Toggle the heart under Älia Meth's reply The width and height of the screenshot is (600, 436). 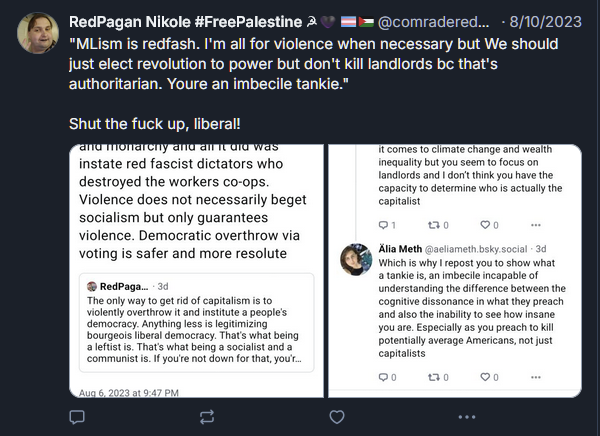pos(485,377)
